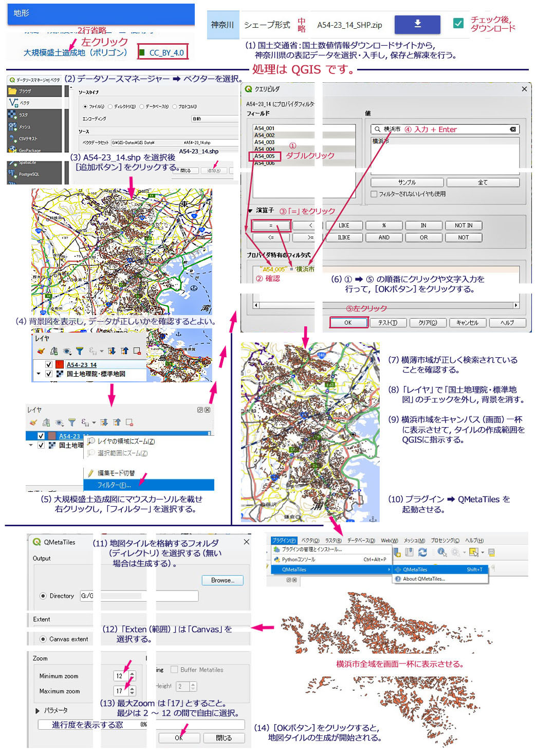Choose フィルター(F)... from the layer context menu
The width and height of the screenshot is (537, 756).
115,485
